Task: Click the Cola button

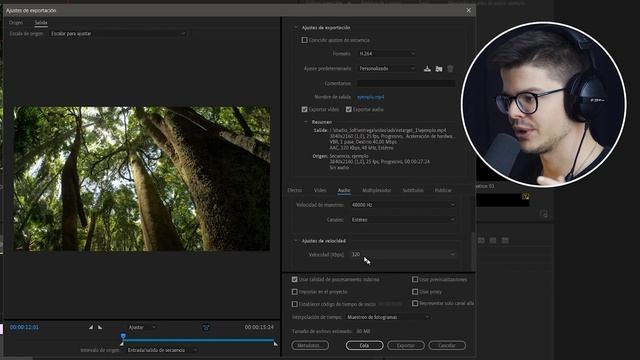Action: [x=364, y=345]
